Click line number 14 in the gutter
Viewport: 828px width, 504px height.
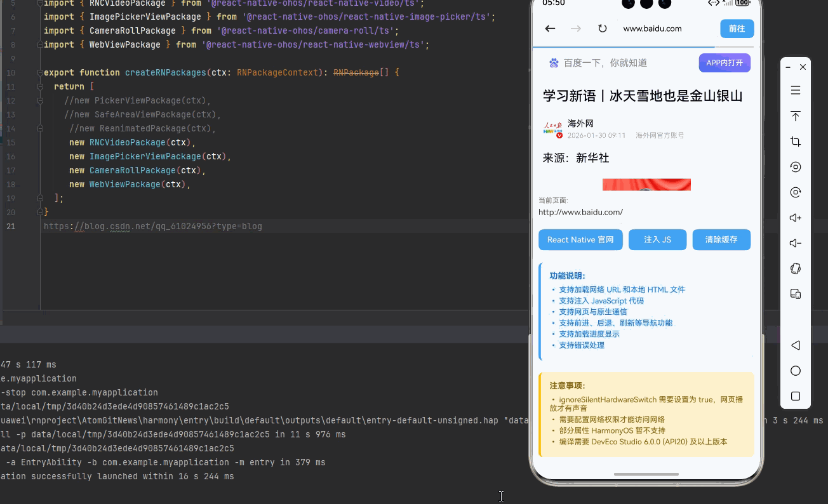[11, 128]
